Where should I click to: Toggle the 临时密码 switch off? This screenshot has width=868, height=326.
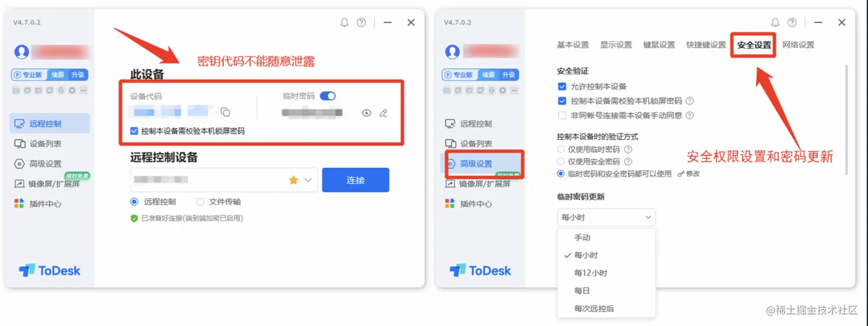pyautogui.click(x=328, y=96)
